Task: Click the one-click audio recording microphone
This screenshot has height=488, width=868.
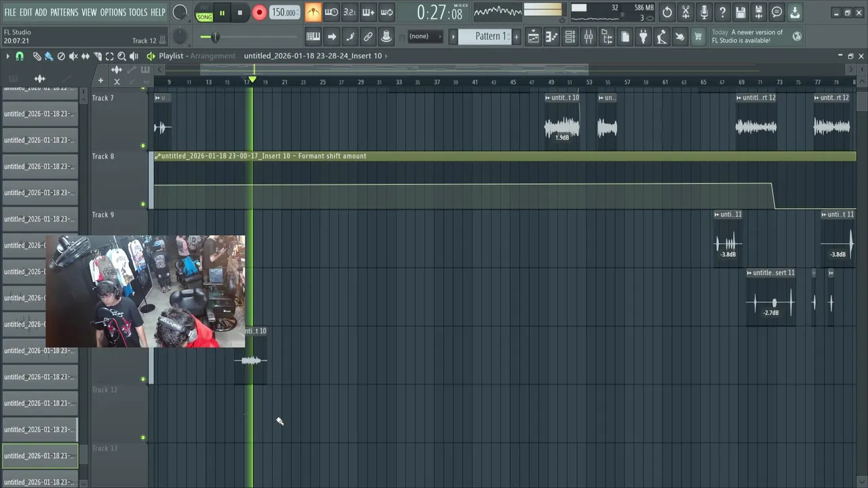Action: (x=704, y=12)
